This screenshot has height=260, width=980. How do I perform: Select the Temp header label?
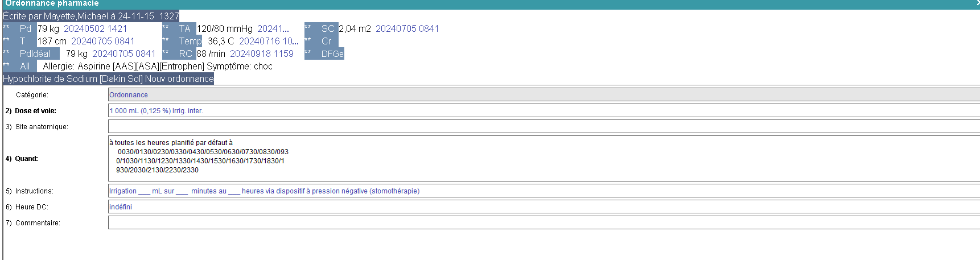(x=190, y=41)
